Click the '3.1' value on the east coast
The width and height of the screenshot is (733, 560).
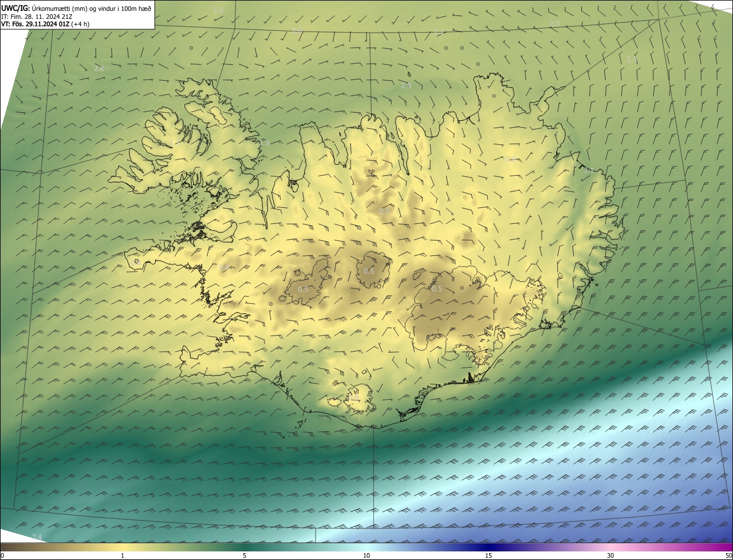pos(589,170)
